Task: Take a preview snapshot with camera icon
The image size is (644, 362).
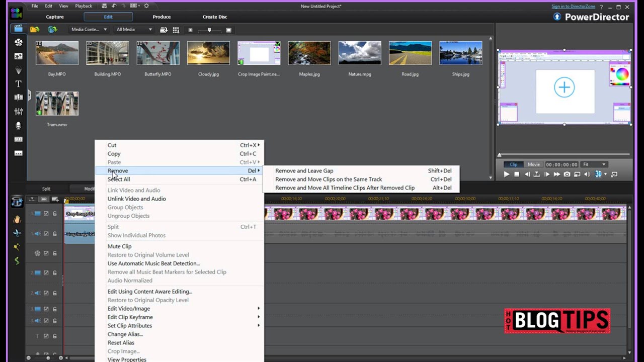Action: (x=567, y=174)
